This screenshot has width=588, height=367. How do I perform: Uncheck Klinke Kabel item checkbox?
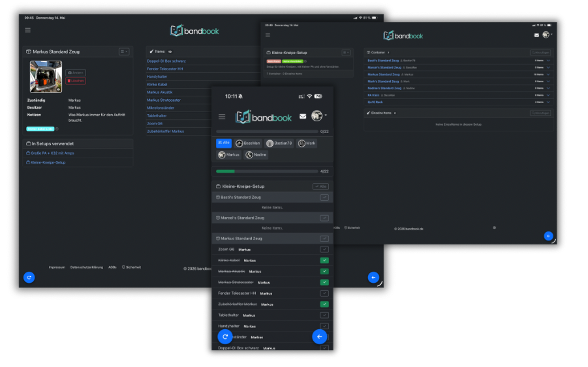(324, 260)
